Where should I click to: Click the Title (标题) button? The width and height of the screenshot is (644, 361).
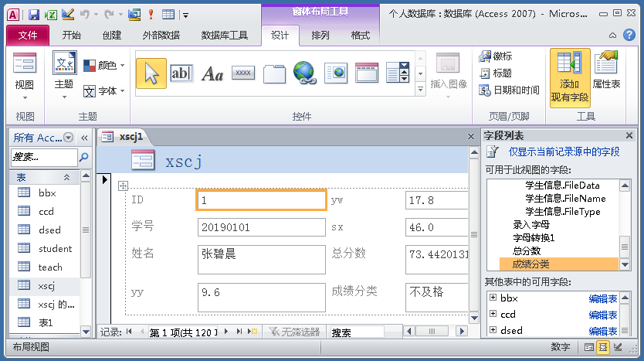[495, 73]
